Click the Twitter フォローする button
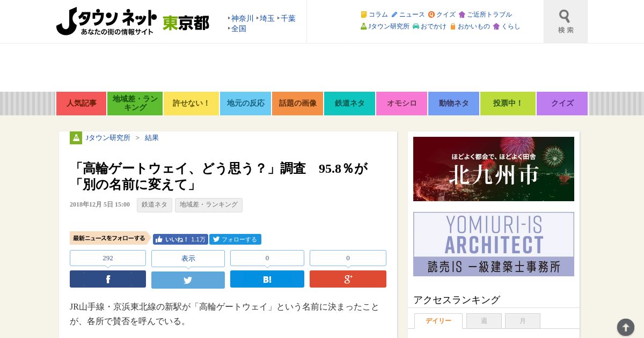 coord(235,239)
